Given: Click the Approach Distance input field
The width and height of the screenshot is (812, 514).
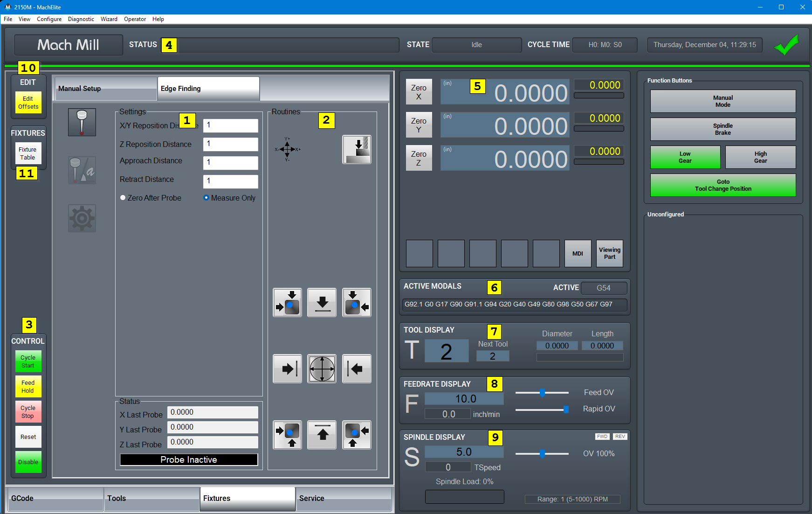Looking at the screenshot, I should (x=230, y=162).
